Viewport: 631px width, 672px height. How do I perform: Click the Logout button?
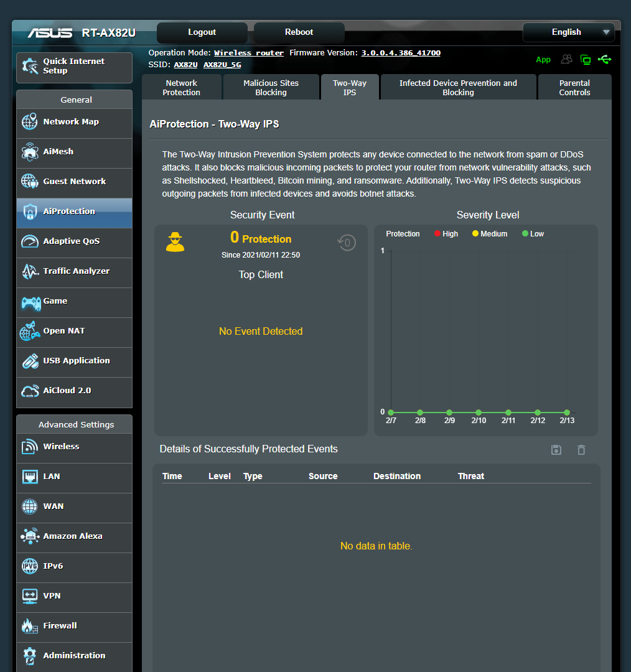point(202,32)
